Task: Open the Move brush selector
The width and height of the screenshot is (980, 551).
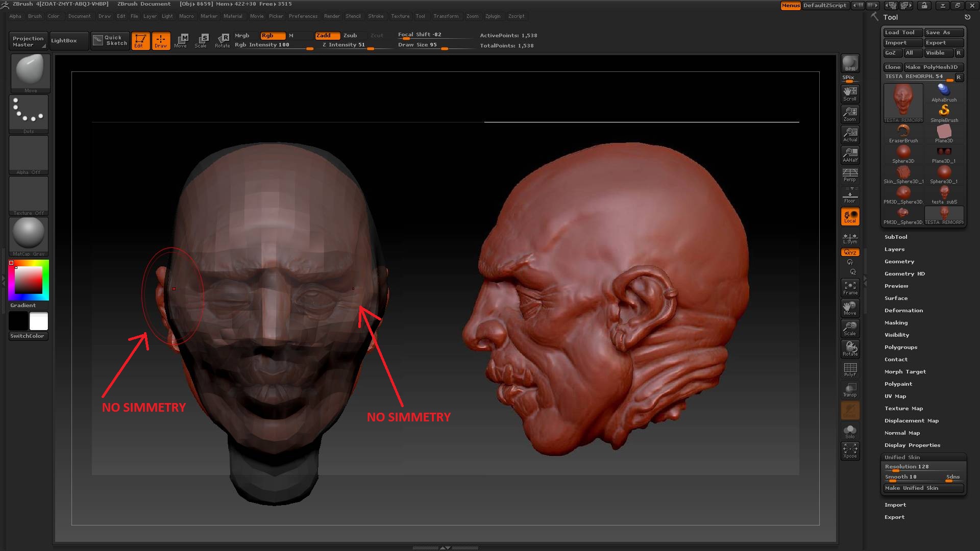Action: [x=30, y=73]
